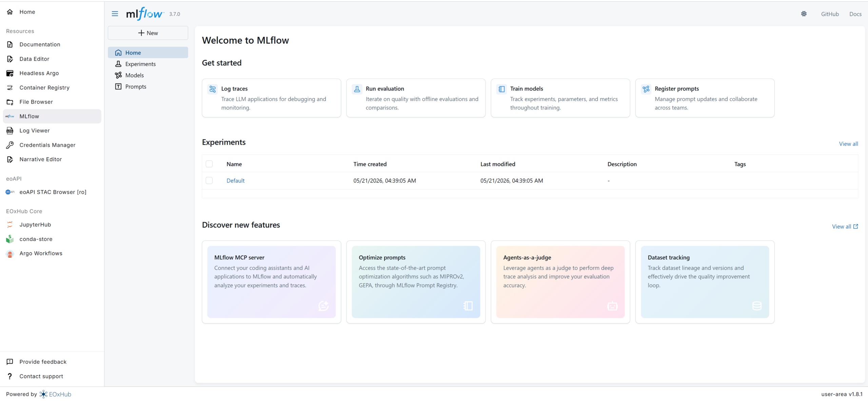The width and height of the screenshot is (868, 401).
Task: Click the Run evaluation flask icon
Action: [357, 89]
